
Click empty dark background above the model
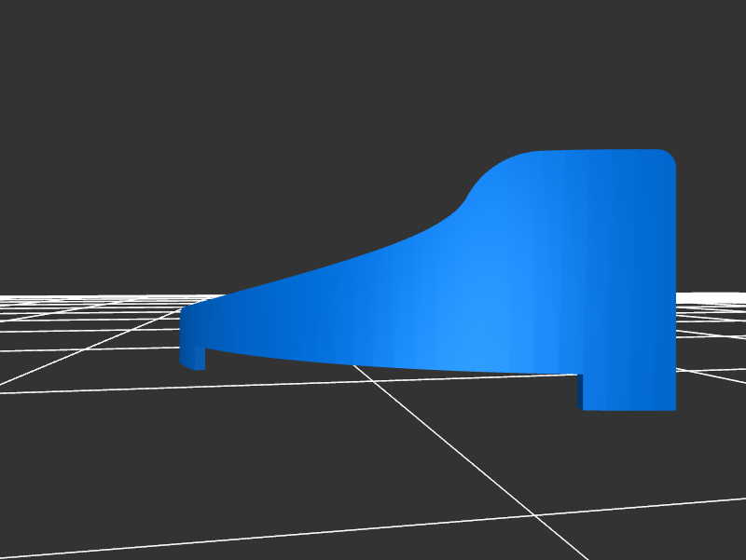pyautogui.click(x=373, y=75)
